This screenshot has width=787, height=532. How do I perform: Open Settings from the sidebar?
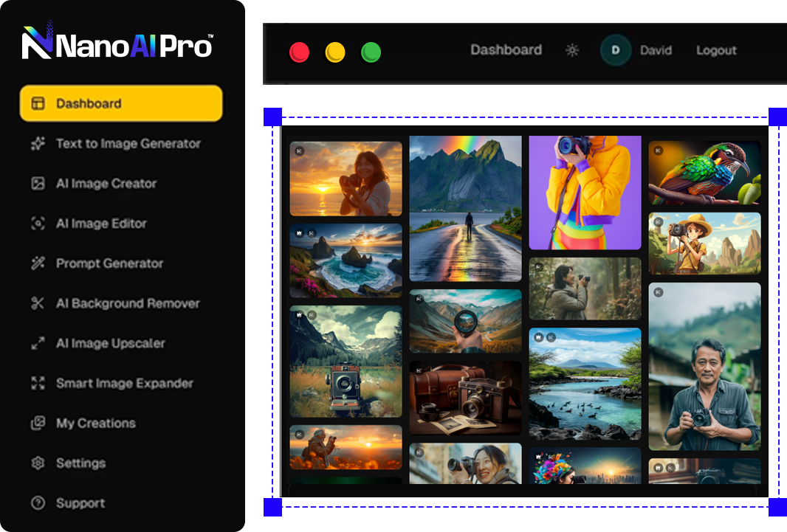click(80, 463)
